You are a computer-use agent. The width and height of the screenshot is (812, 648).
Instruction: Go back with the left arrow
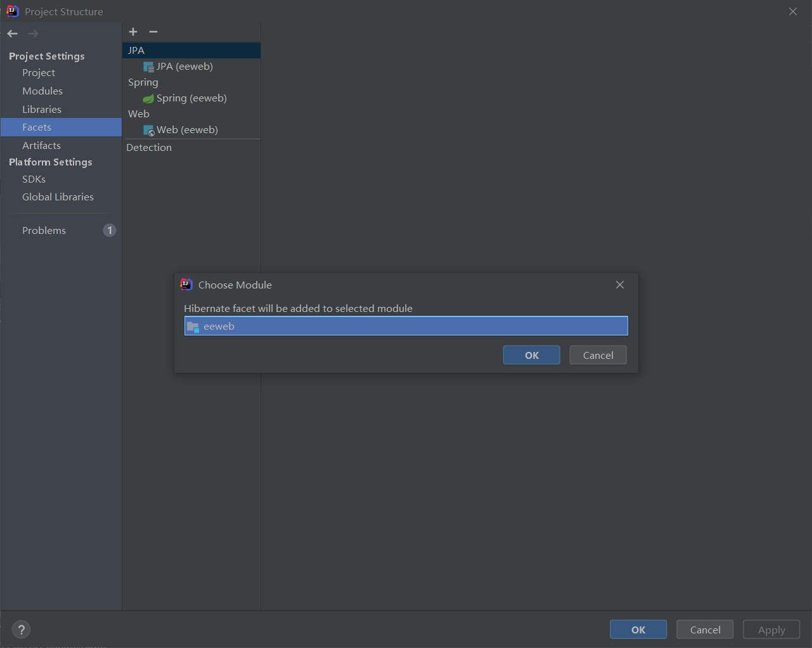point(13,34)
